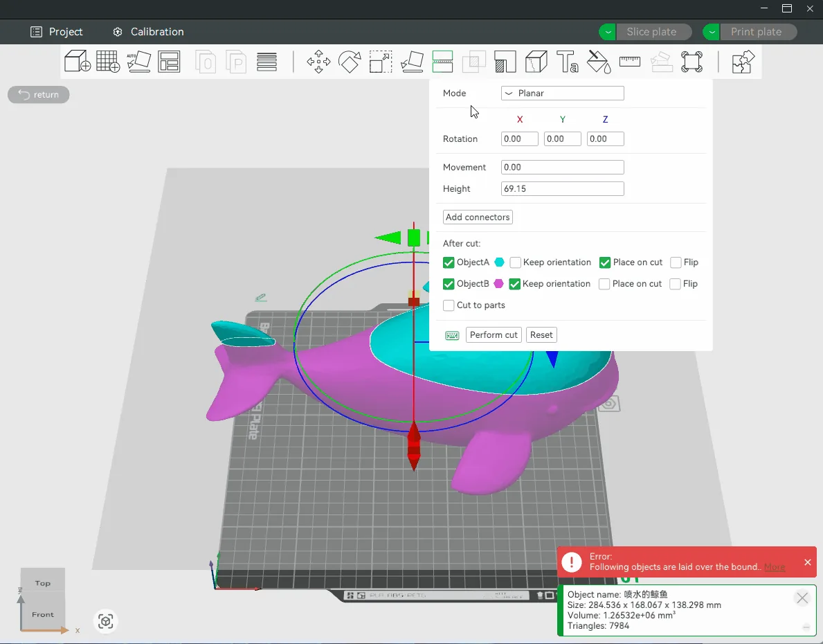The image size is (823, 644).
Task: Uncheck the ObjectB checkbox
Action: pos(449,284)
